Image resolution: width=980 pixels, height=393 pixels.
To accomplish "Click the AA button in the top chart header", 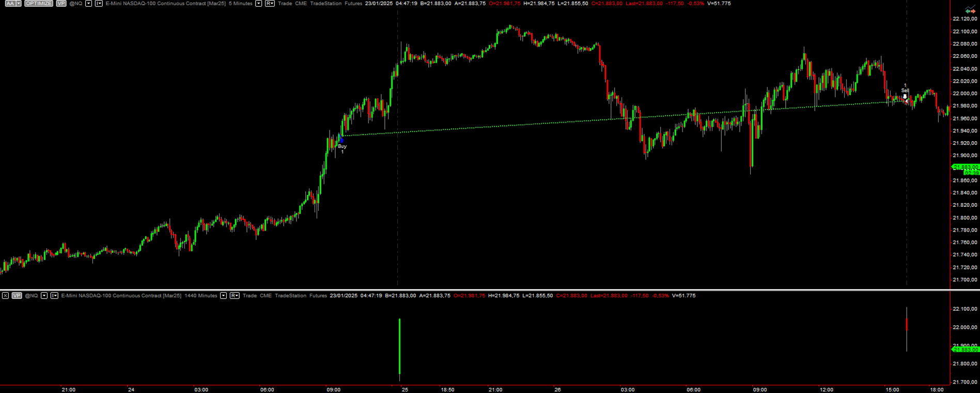I will tap(10, 4).
